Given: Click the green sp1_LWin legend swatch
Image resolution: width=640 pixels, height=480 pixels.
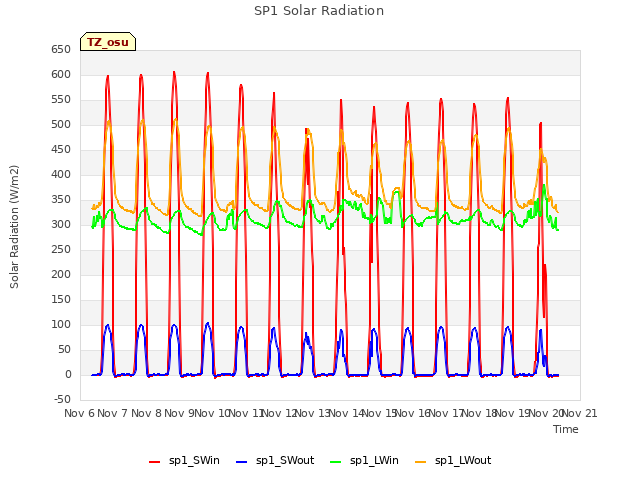Looking at the screenshot, I should (x=336, y=462).
